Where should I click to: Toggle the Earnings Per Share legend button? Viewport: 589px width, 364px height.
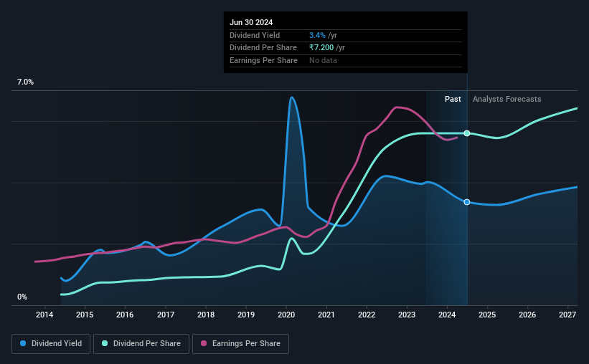(240, 344)
